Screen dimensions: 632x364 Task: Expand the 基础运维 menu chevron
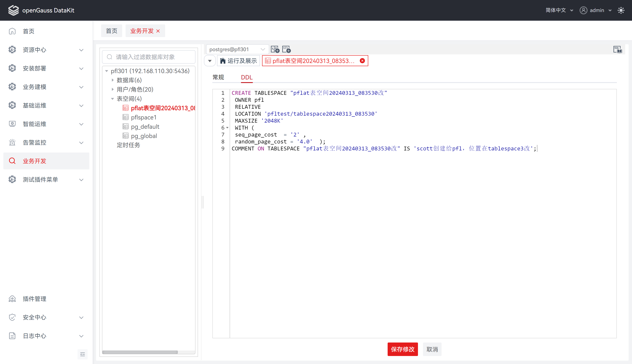81,106
